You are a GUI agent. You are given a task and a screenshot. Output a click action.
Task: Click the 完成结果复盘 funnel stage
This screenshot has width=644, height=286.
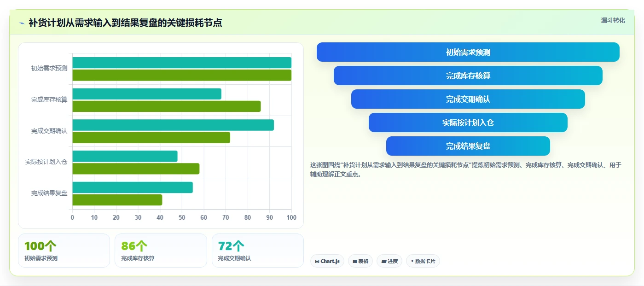tap(468, 146)
